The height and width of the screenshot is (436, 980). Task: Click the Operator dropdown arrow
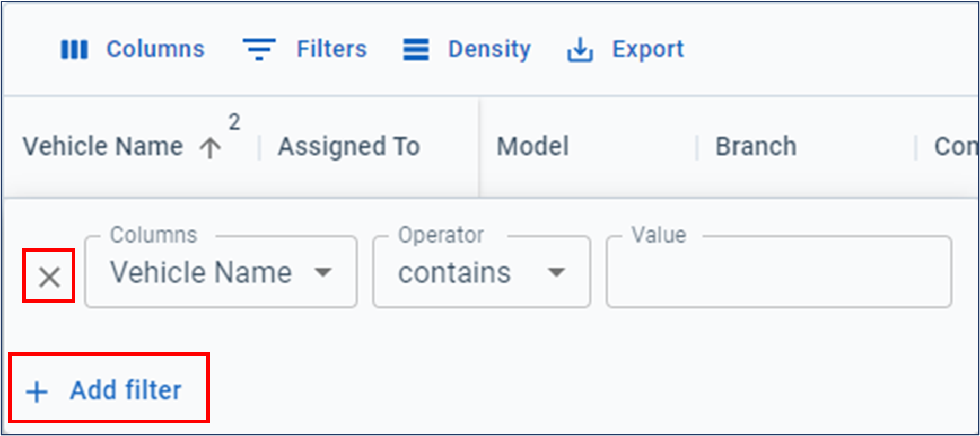(x=556, y=272)
